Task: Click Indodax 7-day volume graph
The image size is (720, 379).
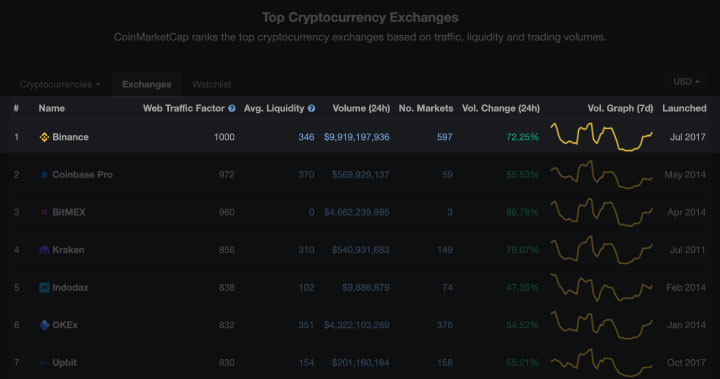Action: pos(602,288)
